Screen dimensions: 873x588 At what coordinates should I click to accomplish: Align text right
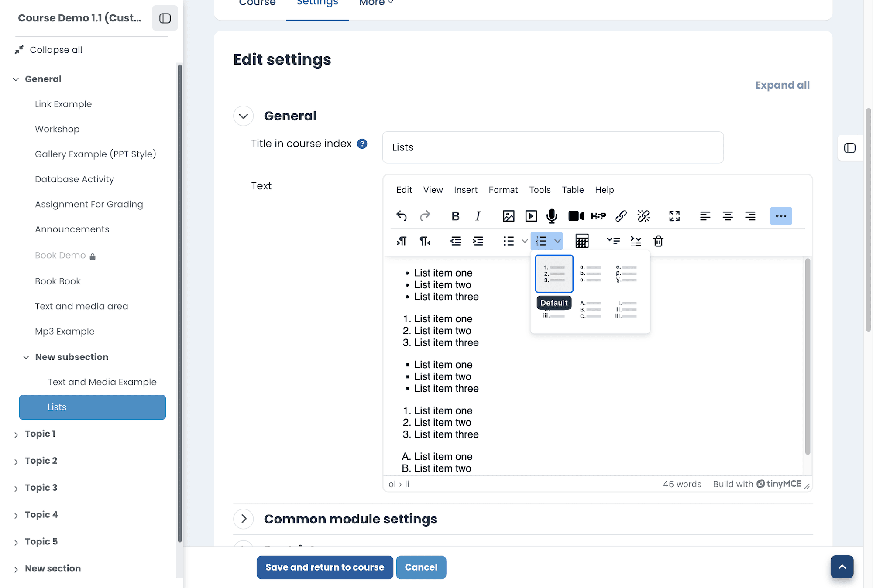coord(750,216)
